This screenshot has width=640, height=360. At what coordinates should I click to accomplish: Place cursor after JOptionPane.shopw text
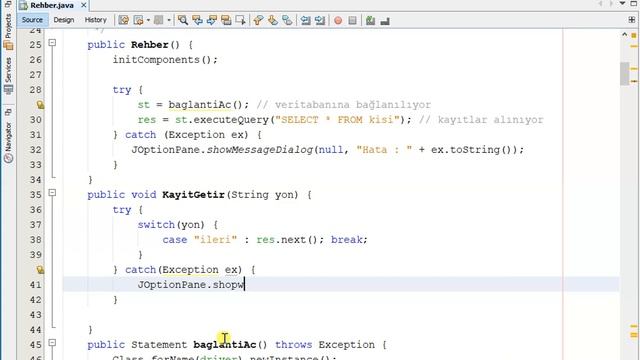point(244,285)
